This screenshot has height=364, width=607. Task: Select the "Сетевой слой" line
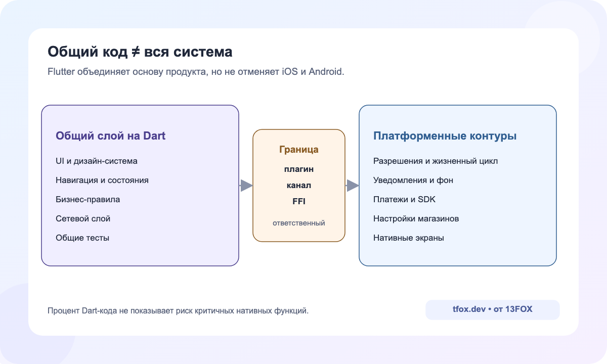click(83, 218)
